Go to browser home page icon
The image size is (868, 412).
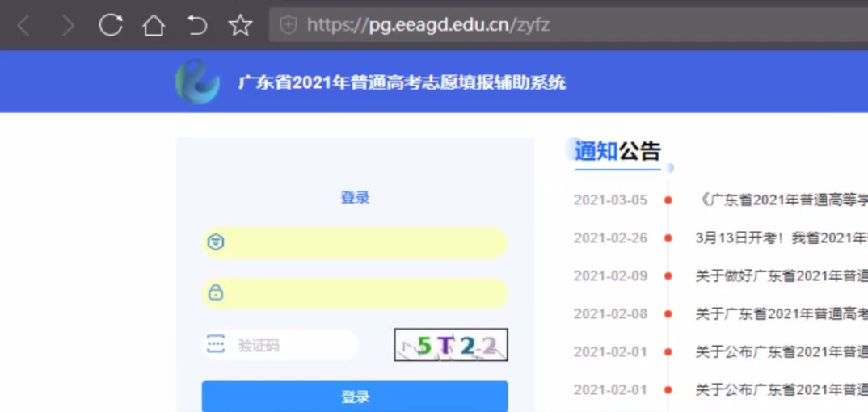(x=153, y=26)
